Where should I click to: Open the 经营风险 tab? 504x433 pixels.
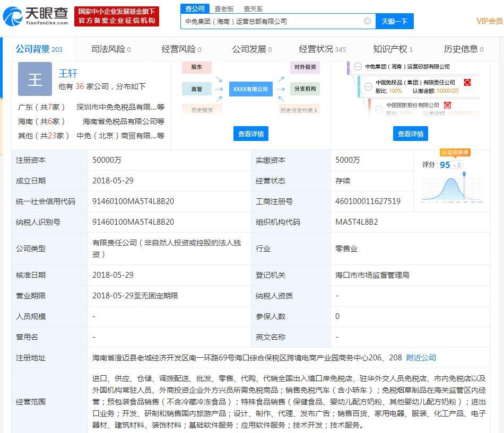(181, 49)
